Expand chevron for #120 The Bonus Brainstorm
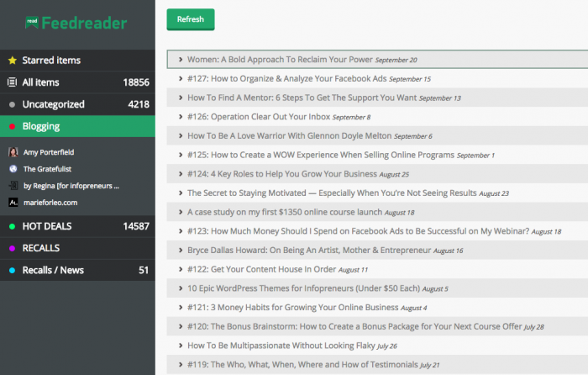 pos(181,326)
